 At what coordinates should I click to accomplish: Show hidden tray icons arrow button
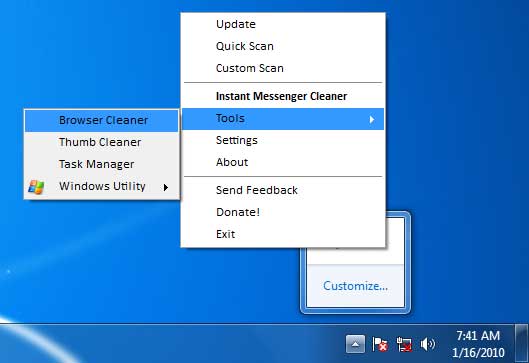click(355, 344)
